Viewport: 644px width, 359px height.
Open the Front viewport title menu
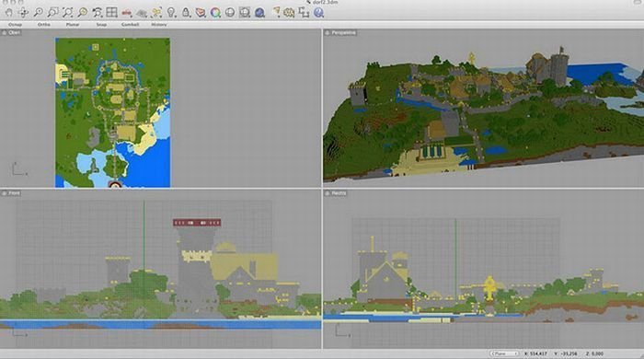pos(11,193)
